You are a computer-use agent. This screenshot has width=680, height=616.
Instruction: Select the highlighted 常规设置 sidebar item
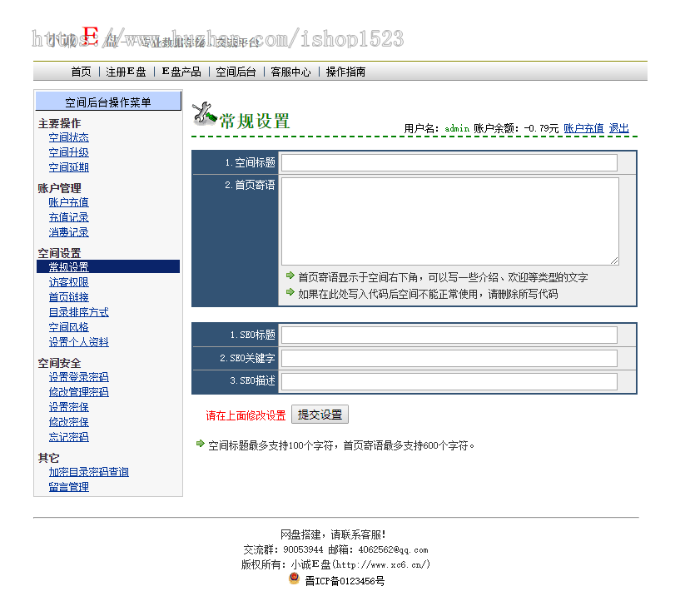tap(108, 266)
